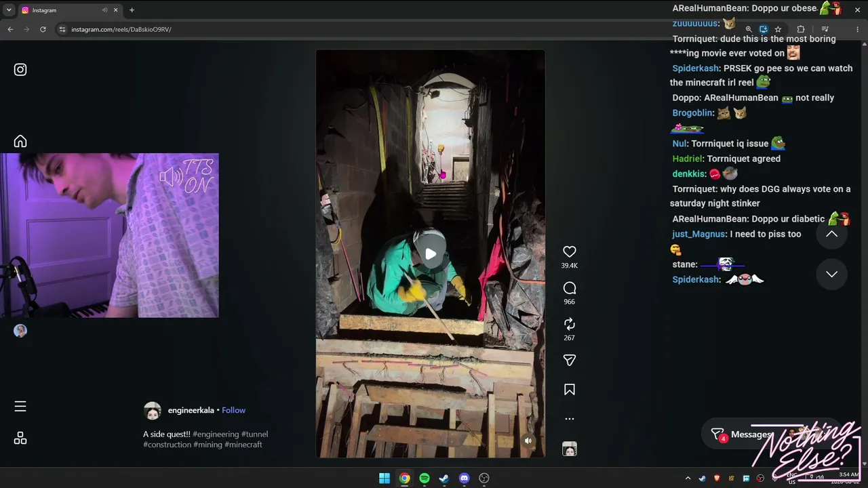Open the Brave icon in system tray

point(717,479)
